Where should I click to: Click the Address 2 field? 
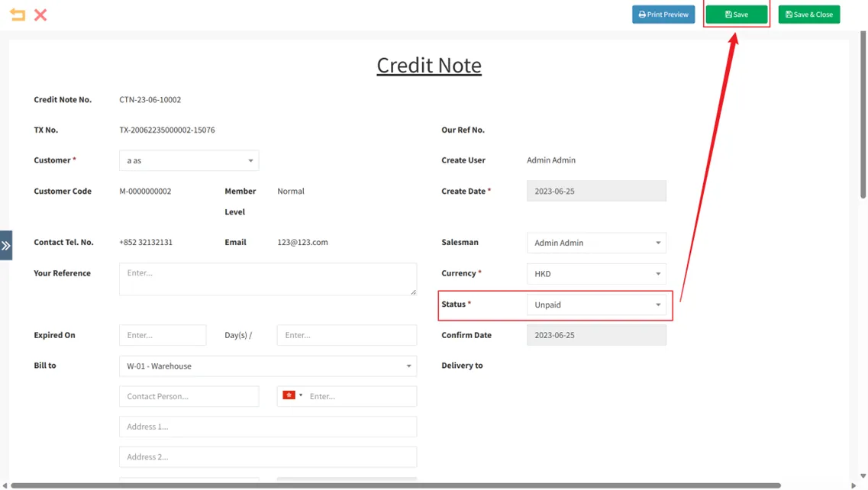pyautogui.click(x=267, y=456)
